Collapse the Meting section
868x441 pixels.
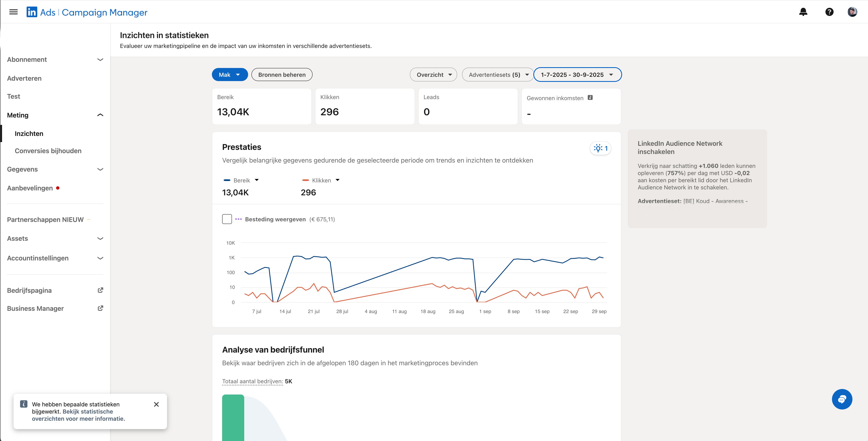point(100,114)
